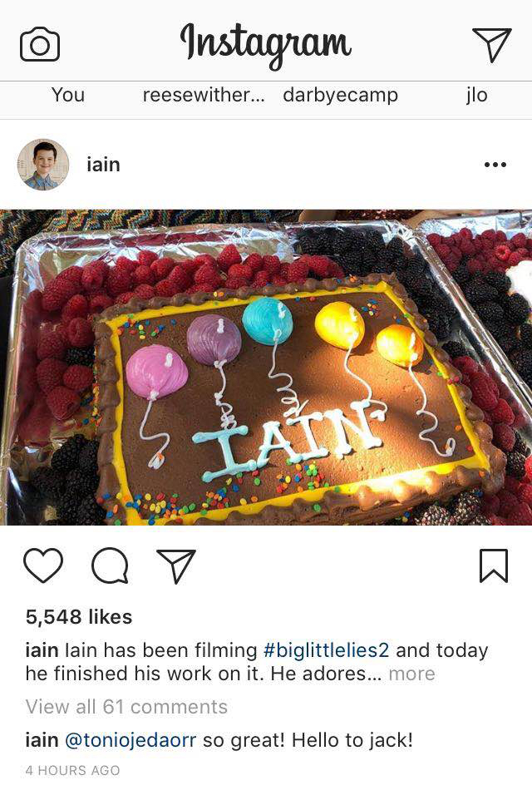This screenshot has height=795, width=532.
Task: Click the Instagram logo
Action: tap(265, 45)
